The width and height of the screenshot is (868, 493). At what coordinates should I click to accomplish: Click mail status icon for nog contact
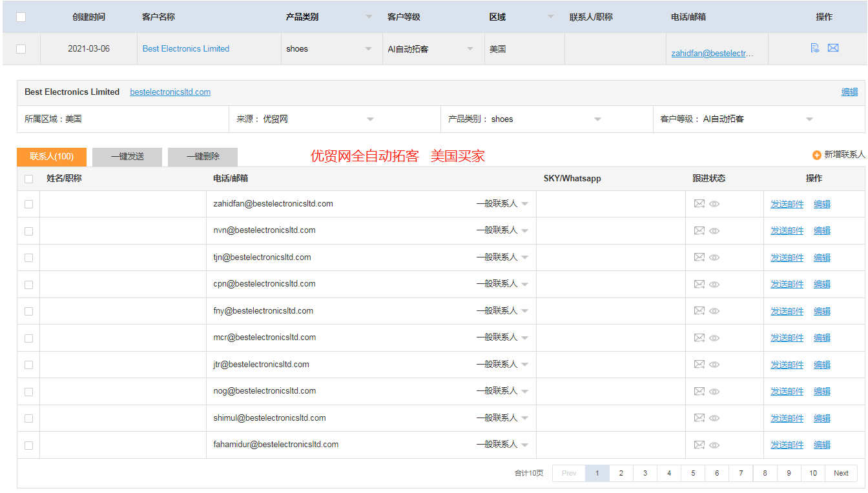coord(699,391)
